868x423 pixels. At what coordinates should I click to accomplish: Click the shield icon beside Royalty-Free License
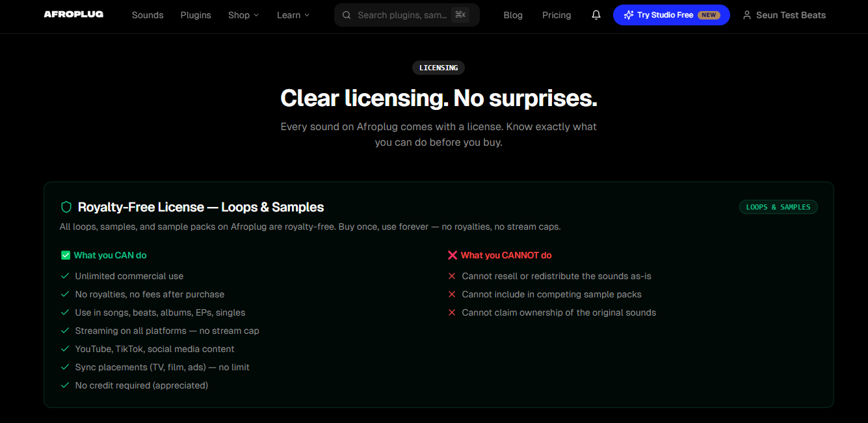(x=66, y=207)
